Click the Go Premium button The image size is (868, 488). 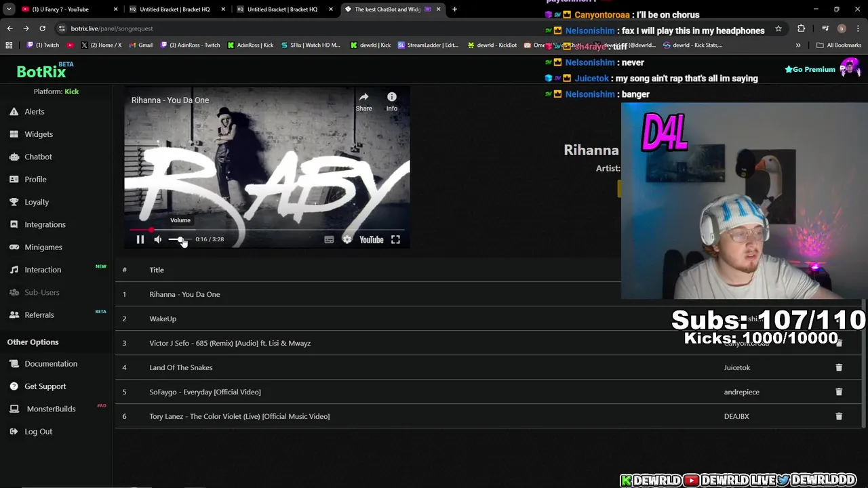coord(810,69)
